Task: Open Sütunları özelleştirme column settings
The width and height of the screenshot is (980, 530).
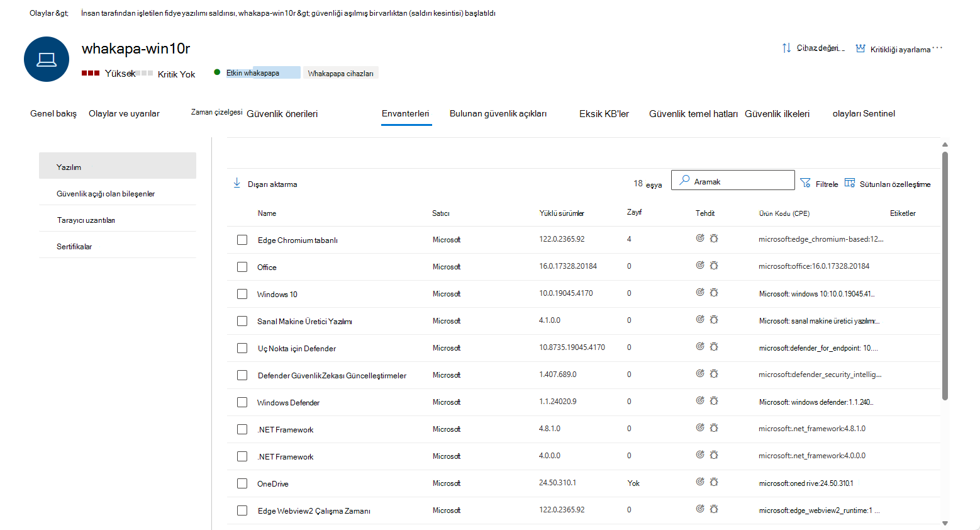Action: pyautogui.click(x=888, y=184)
